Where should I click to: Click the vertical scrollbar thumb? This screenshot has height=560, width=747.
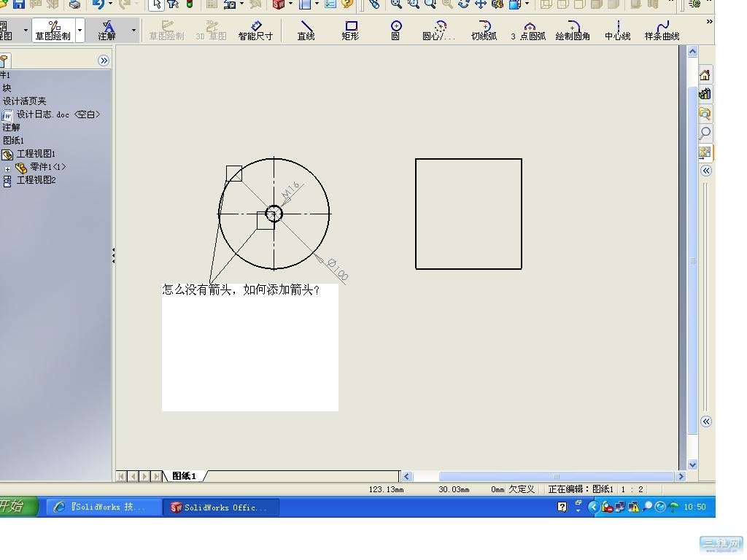(693, 260)
